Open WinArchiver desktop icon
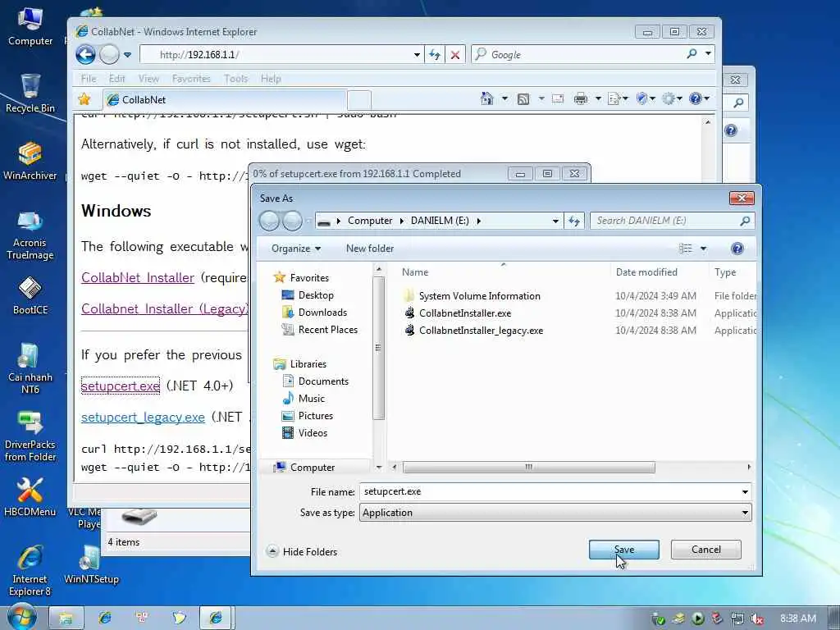This screenshot has height=630, width=840. click(x=30, y=162)
